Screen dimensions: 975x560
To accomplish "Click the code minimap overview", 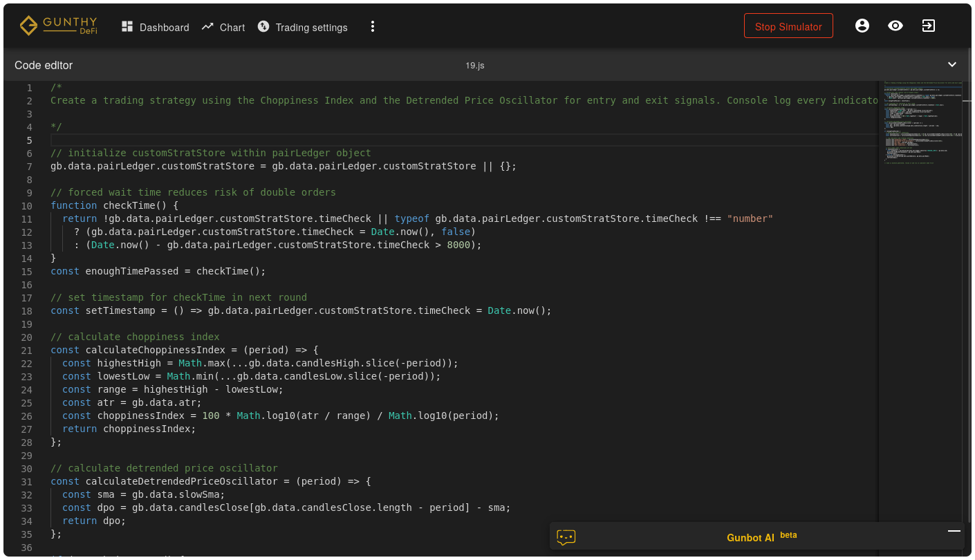I will [x=920, y=124].
